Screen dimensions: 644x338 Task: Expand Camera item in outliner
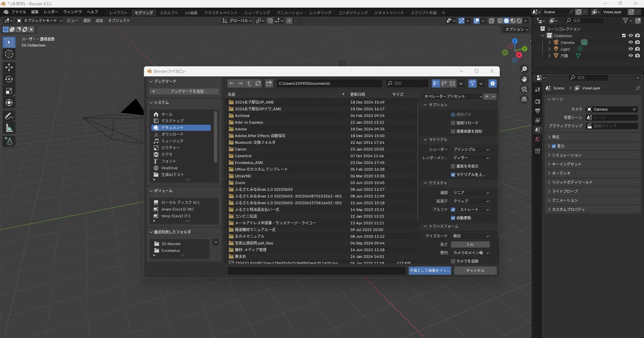[x=550, y=42]
